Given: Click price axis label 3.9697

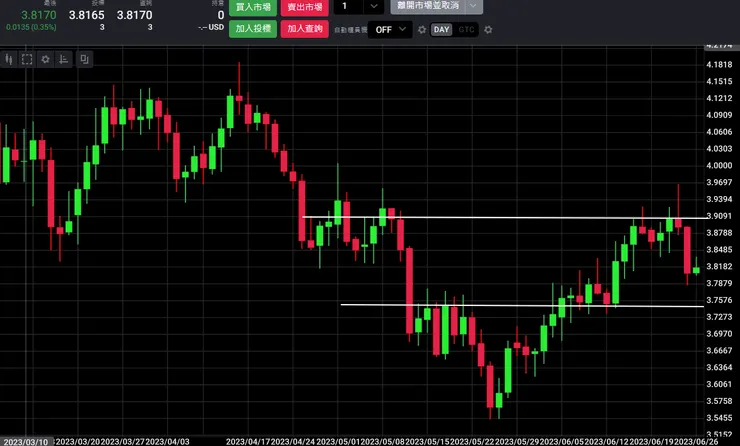Looking at the screenshot, I should pyautogui.click(x=719, y=182).
